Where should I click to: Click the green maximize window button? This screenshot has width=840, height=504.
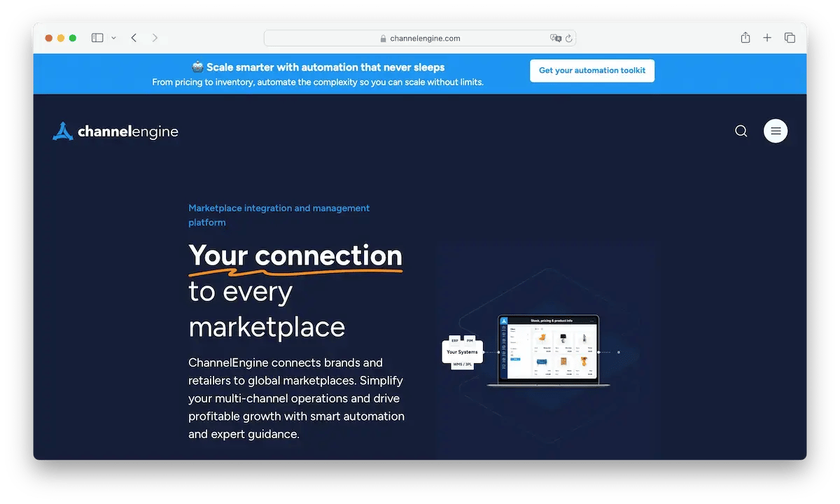point(73,38)
